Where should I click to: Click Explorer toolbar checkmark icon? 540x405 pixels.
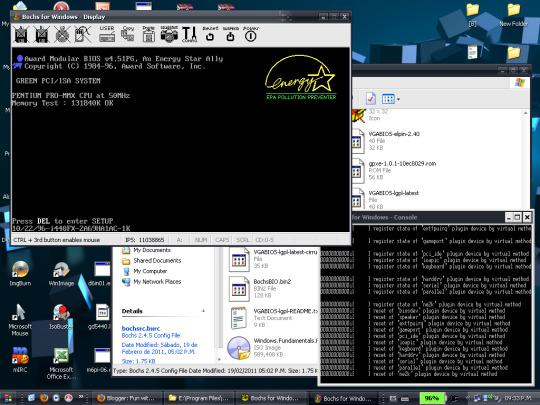[371, 99]
